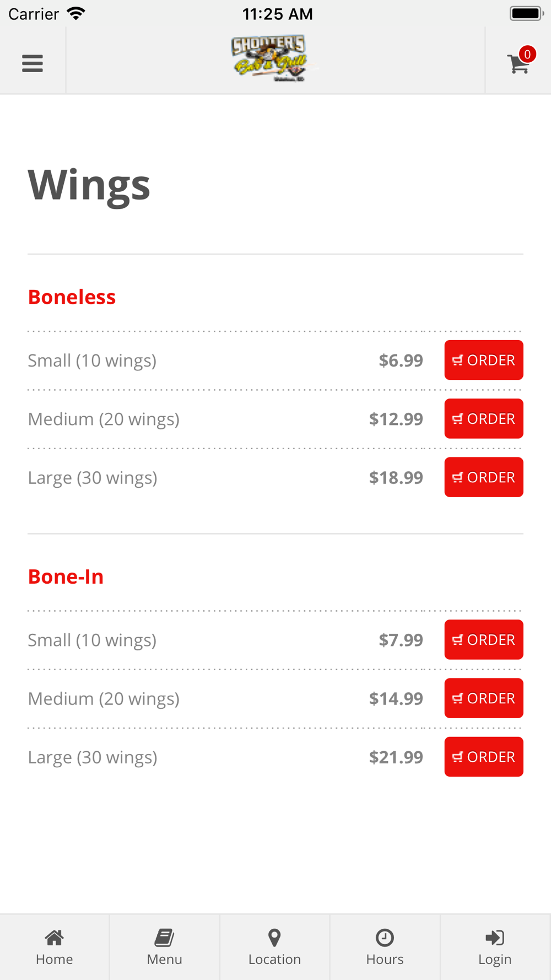
Task: Open the Location tab
Action: click(274, 947)
